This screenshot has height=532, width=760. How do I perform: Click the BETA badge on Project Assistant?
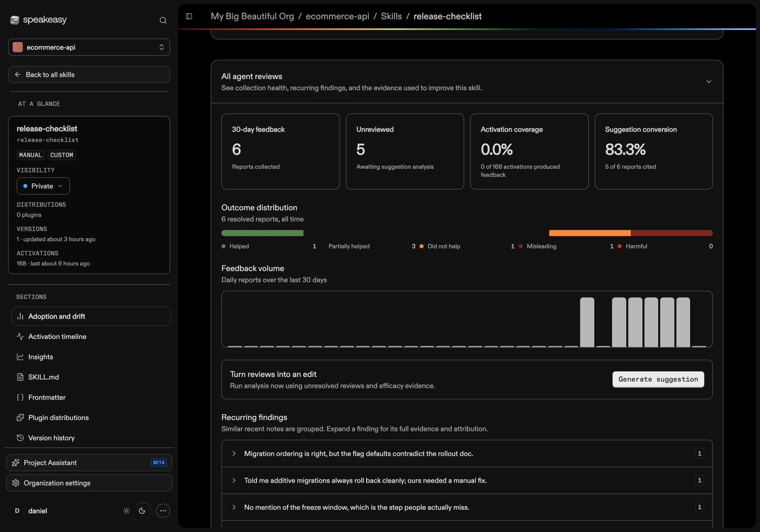coord(159,462)
